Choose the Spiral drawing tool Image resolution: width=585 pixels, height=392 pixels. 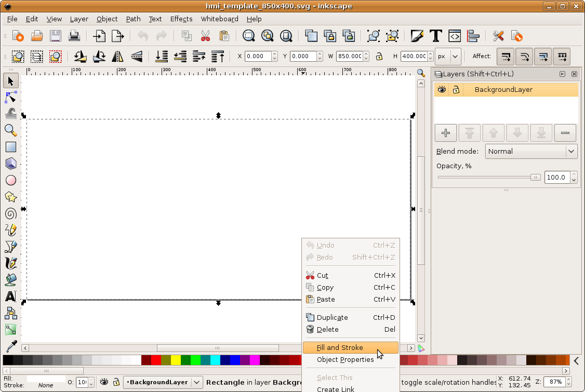[x=11, y=213]
